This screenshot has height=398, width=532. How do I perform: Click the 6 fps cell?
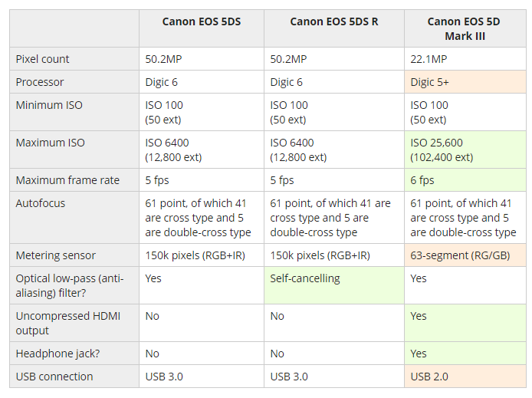point(465,180)
